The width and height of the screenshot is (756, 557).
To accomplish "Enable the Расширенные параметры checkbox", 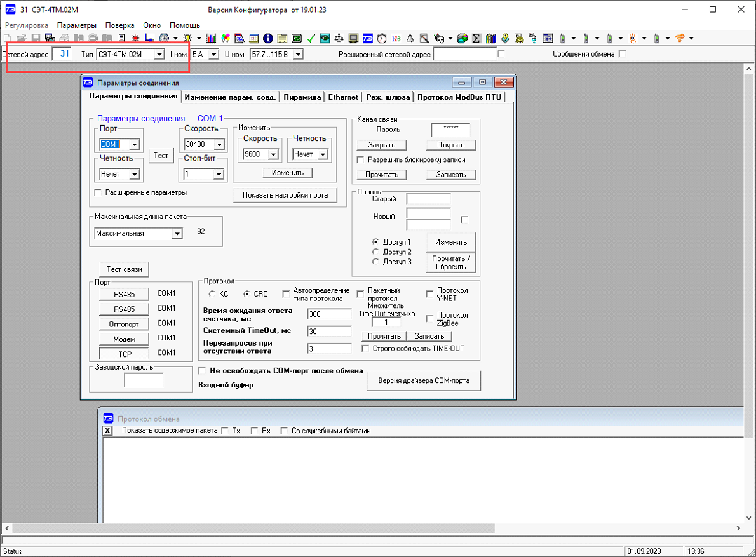I will click(x=98, y=192).
